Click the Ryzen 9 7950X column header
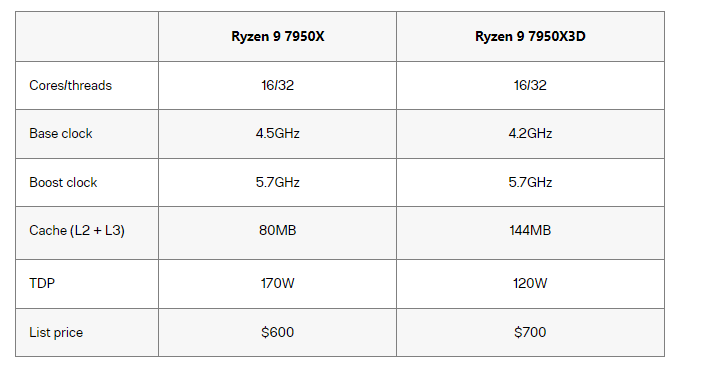 pos(278,37)
